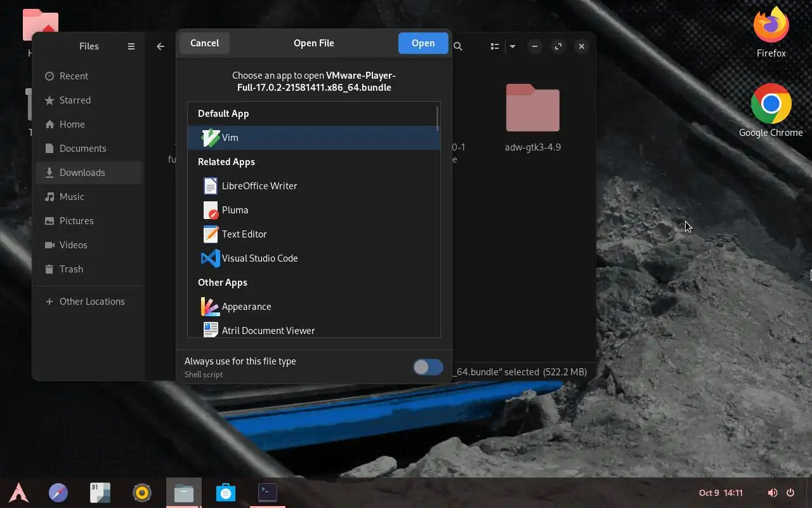Open Starred in Files sidebar
The height and width of the screenshot is (508, 812).
coord(89,100)
